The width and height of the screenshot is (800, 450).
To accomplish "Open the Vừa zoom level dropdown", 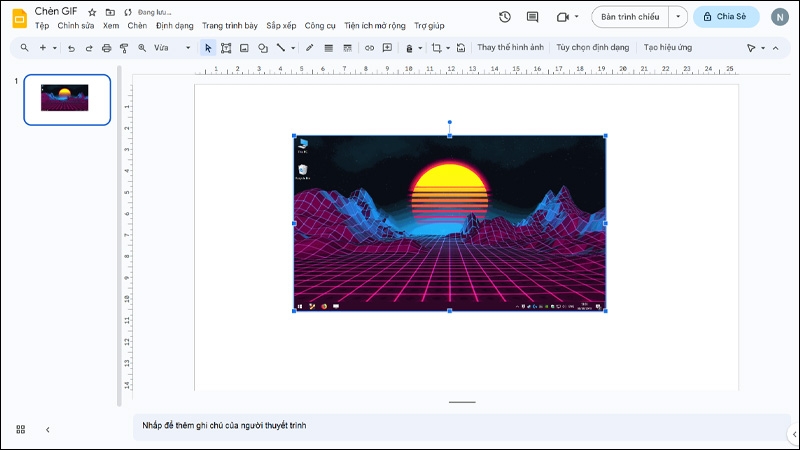I will pyautogui.click(x=172, y=48).
